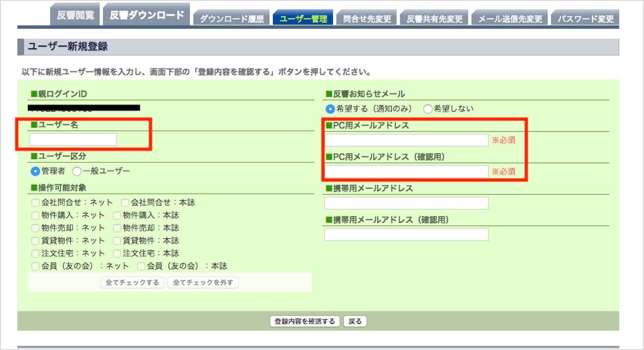Click the 登録内容を確認する button
Screen dimensions: 644x350
click(305, 321)
